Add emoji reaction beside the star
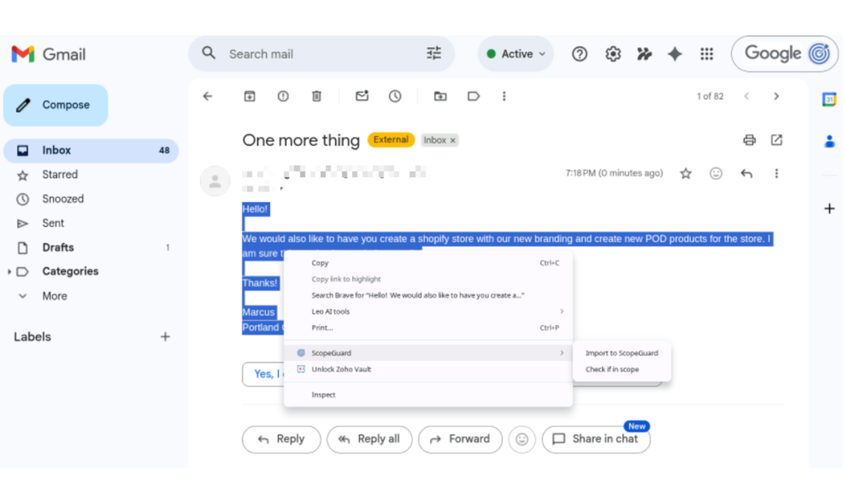 click(x=716, y=173)
